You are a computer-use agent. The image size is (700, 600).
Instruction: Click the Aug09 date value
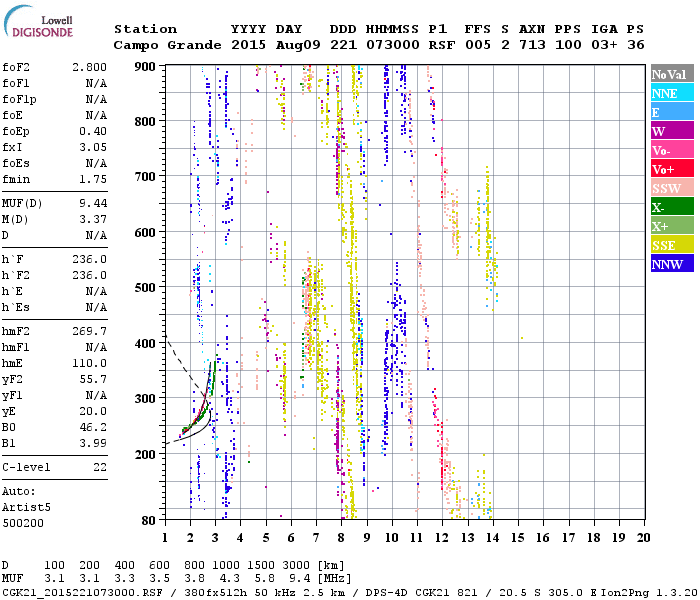tap(298, 45)
